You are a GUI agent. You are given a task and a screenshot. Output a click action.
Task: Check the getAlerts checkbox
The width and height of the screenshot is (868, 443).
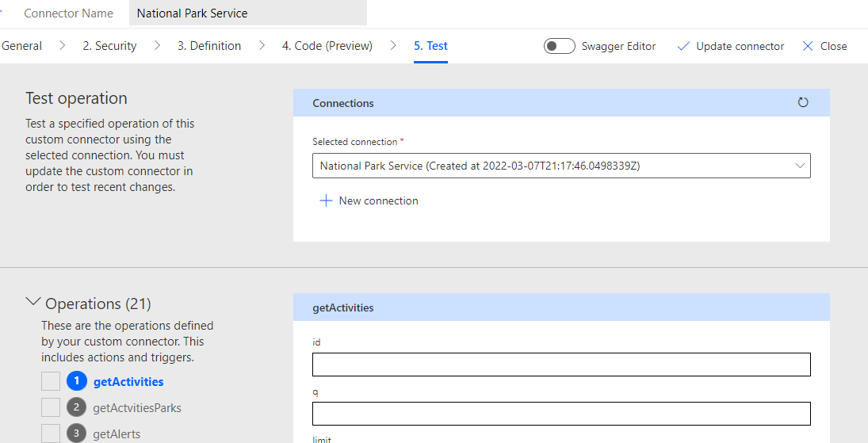(x=51, y=433)
